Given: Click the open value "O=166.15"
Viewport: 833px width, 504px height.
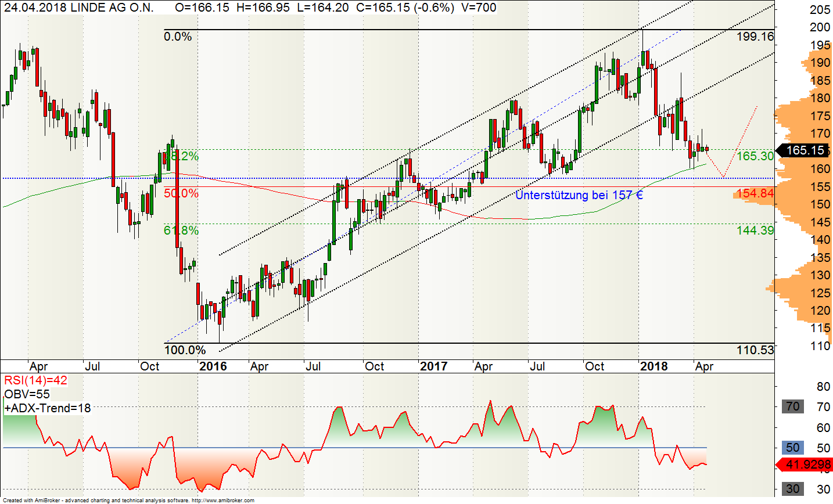Looking at the screenshot, I should (201, 8).
